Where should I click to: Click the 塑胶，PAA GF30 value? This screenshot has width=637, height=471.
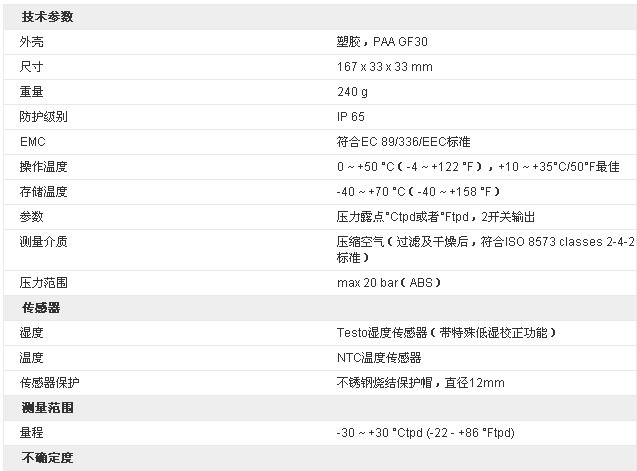click(x=382, y=42)
